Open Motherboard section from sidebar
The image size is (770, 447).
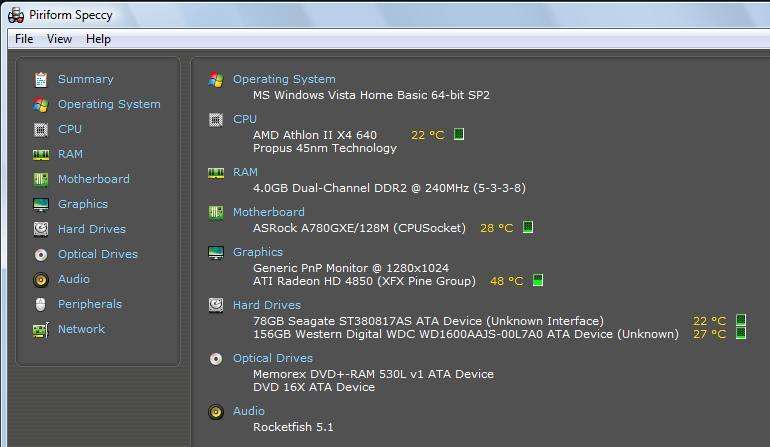click(x=94, y=179)
